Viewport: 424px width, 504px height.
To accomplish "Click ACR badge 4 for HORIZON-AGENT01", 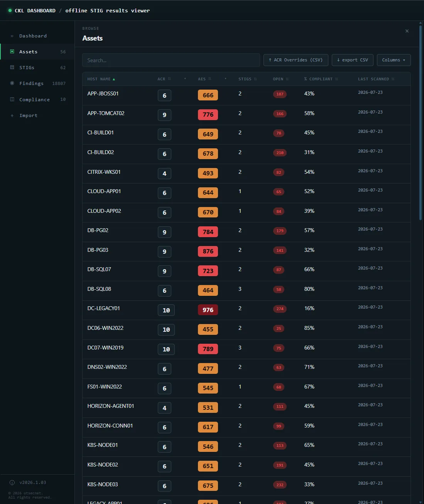I will coord(164,408).
